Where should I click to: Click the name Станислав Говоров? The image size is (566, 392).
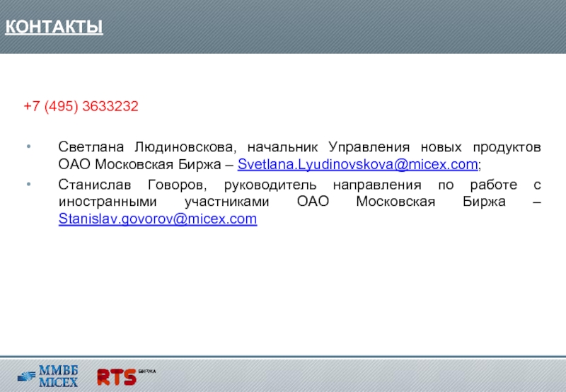pyautogui.click(x=132, y=185)
